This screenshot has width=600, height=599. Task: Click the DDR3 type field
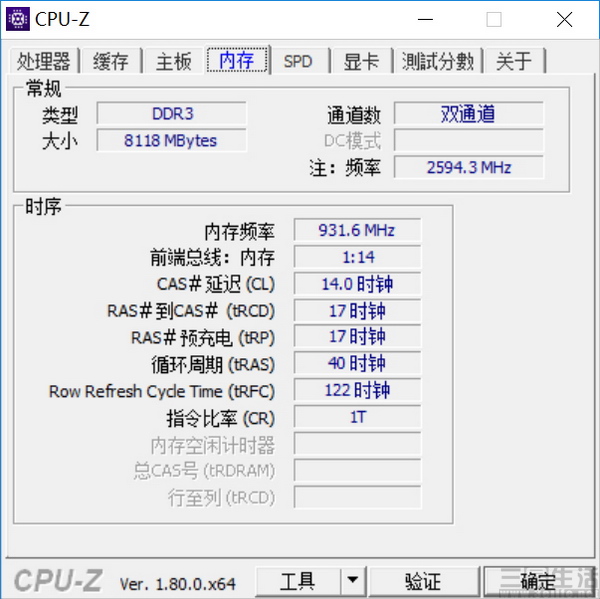[171, 113]
